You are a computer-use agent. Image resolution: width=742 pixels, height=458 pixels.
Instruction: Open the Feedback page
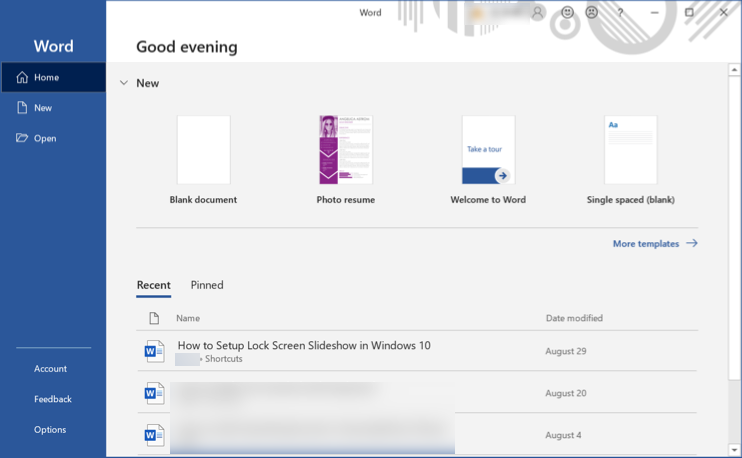pos(53,399)
